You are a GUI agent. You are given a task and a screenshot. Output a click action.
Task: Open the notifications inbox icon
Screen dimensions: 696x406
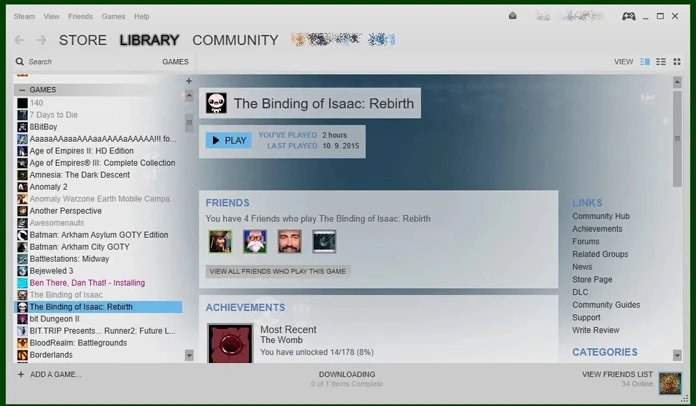tap(513, 16)
